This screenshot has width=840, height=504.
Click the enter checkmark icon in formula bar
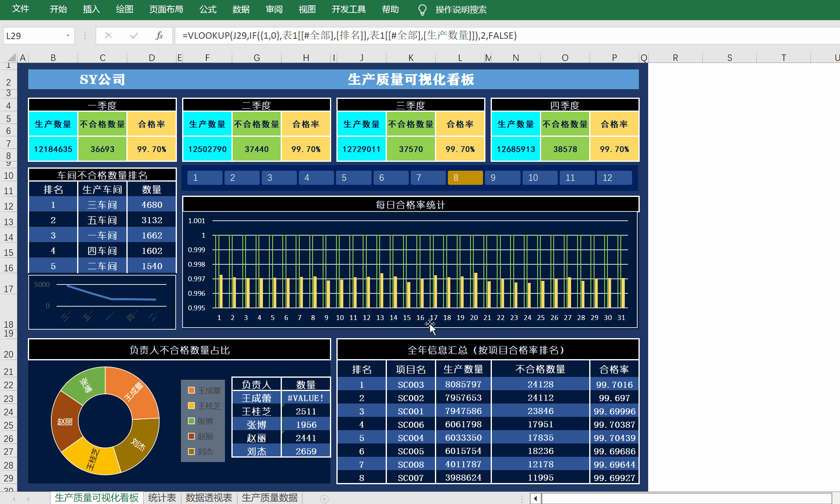coord(134,36)
